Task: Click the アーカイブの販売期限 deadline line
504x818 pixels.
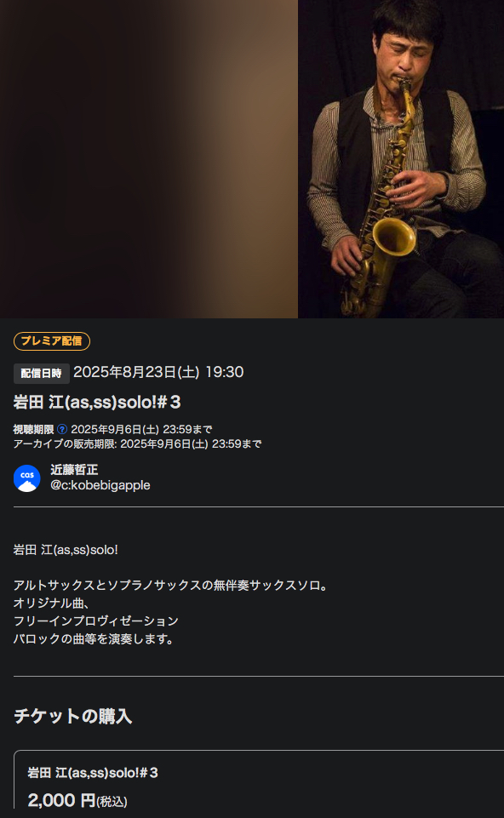Action: [137, 444]
